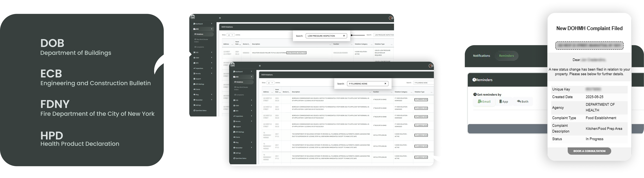Screen dimensions: 644x178
Task: Sort by the Violation Category column in the front table
Action: click(x=401, y=92)
